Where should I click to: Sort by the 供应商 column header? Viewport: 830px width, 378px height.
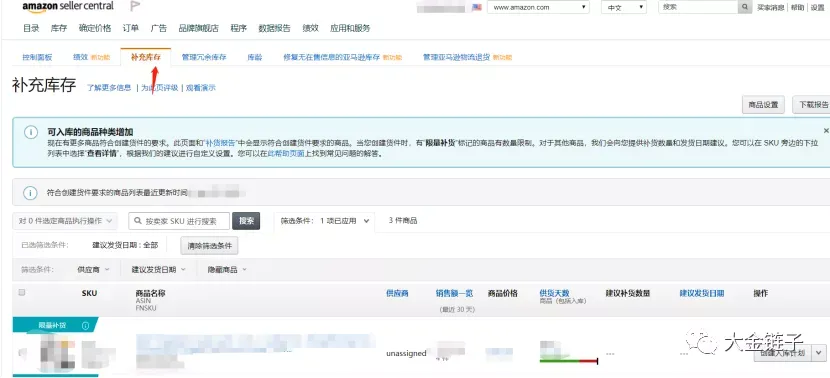point(398,293)
